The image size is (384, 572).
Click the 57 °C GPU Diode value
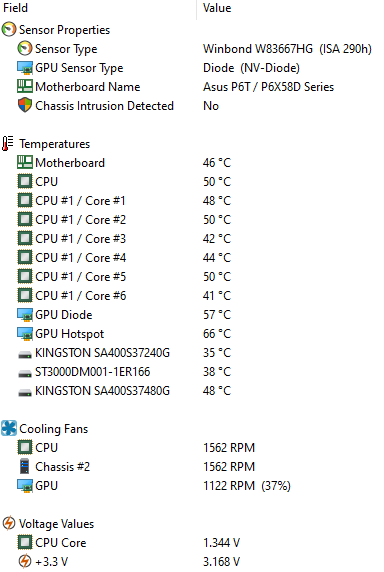[217, 314]
